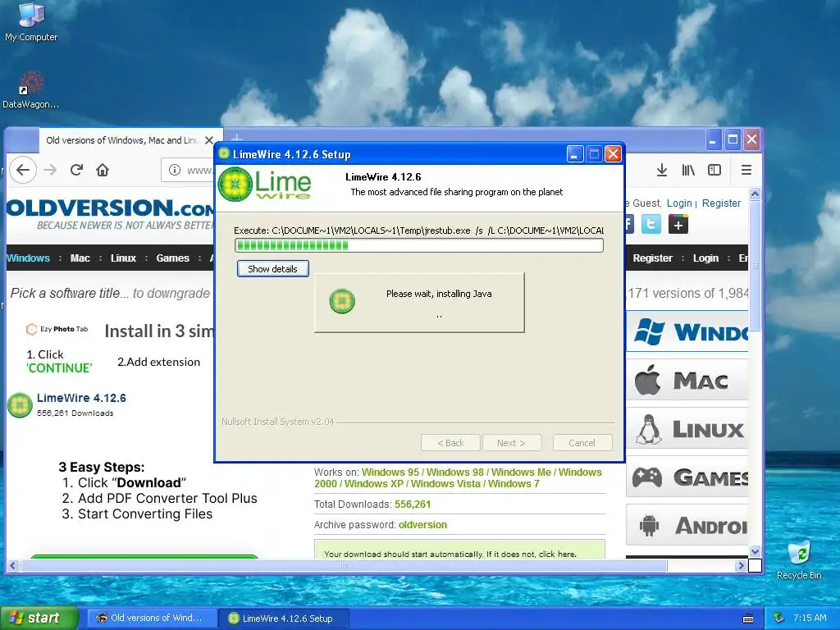Click the installer Cancel button
The image size is (840, 630).
pyautogui.click(x=582, y=442)
